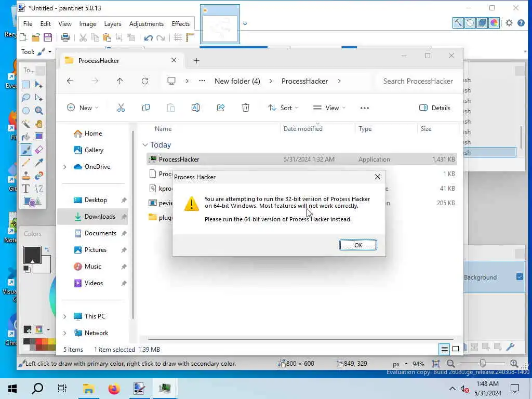Click the Untitled image thumbnail
This screenshot has width=532, height=399.
[220, 24]
